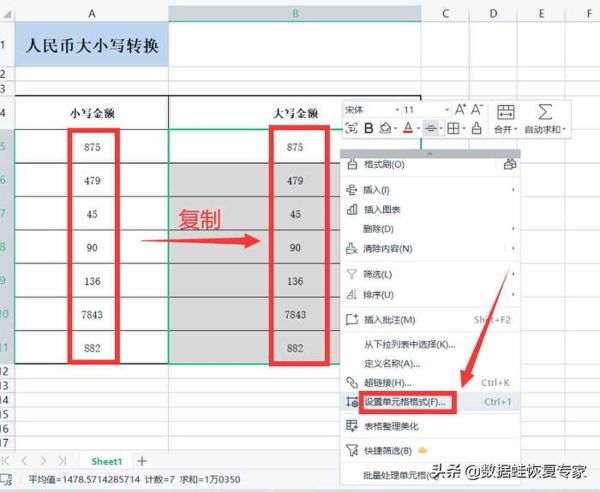This screenshot has width=600, height=492.
Task: Click the cell containing 7843 in column A
Action: pos(92,314)
